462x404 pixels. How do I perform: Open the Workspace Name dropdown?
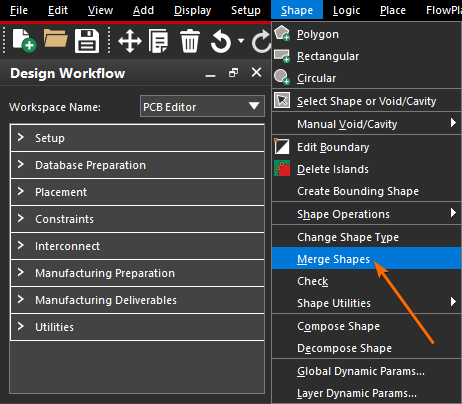pos(202,106)
